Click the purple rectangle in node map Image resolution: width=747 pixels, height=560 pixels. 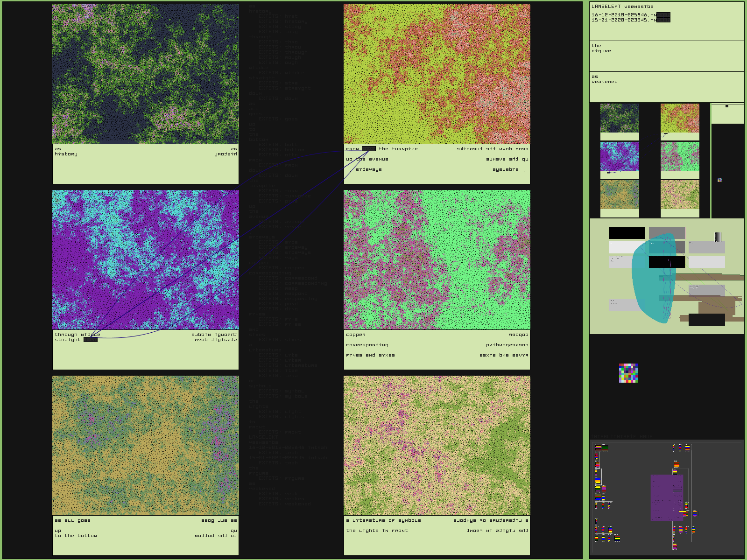pos(667,497)
